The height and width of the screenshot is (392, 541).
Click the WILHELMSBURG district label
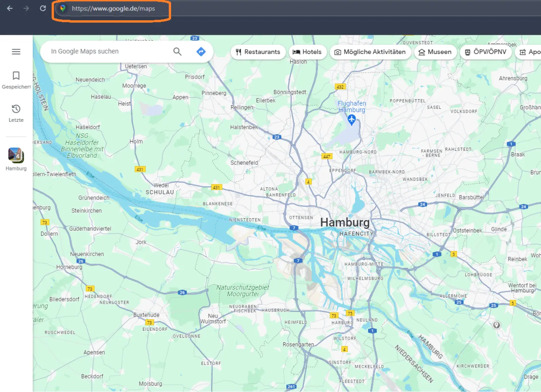(x=365, y=279)
